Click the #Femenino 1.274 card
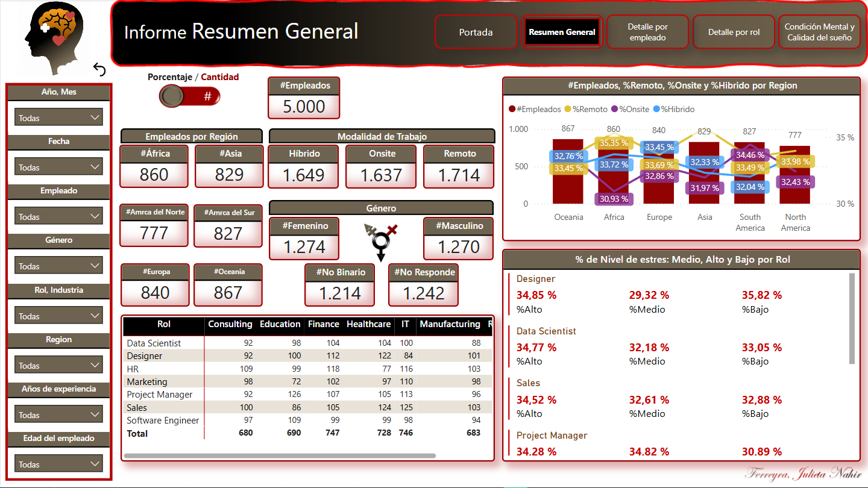Image resolution: width=868 pixels, height=488 pixels. pyautogui.click(x=304, y=239)
